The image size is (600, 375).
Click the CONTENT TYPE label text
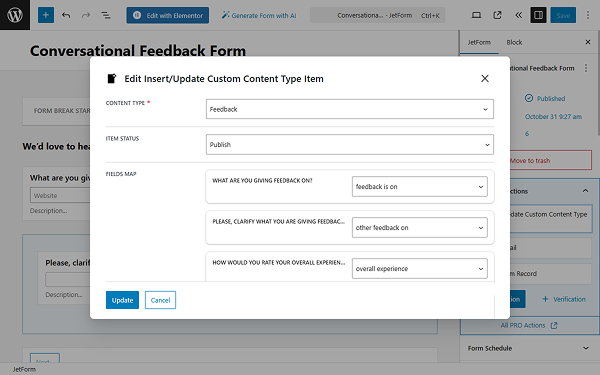coord(125,103)
